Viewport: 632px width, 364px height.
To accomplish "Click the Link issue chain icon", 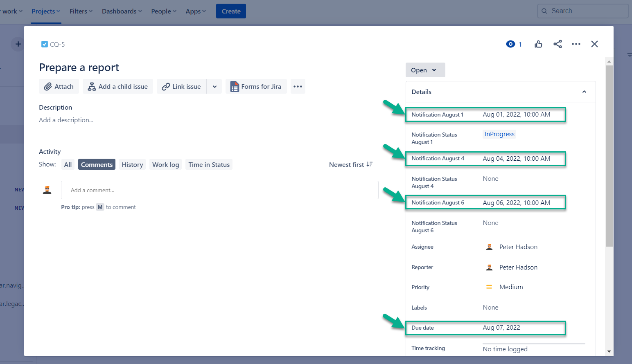I will click(167, 86).
